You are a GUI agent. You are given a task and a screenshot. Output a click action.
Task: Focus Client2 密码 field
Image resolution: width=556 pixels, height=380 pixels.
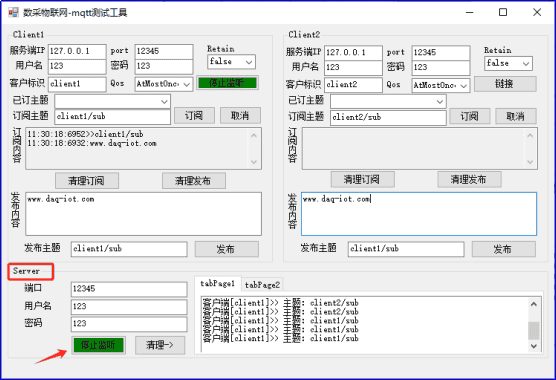point(441,68)
